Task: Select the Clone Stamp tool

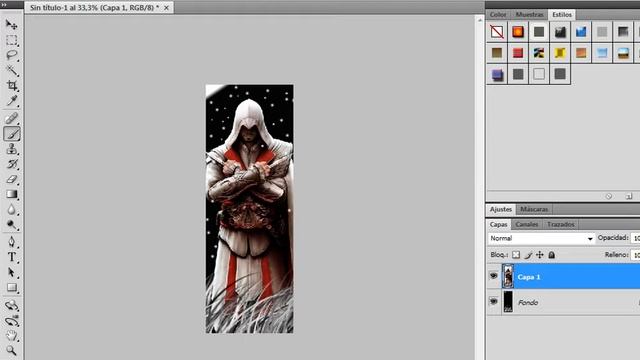Action: click(x=11, y=149)
